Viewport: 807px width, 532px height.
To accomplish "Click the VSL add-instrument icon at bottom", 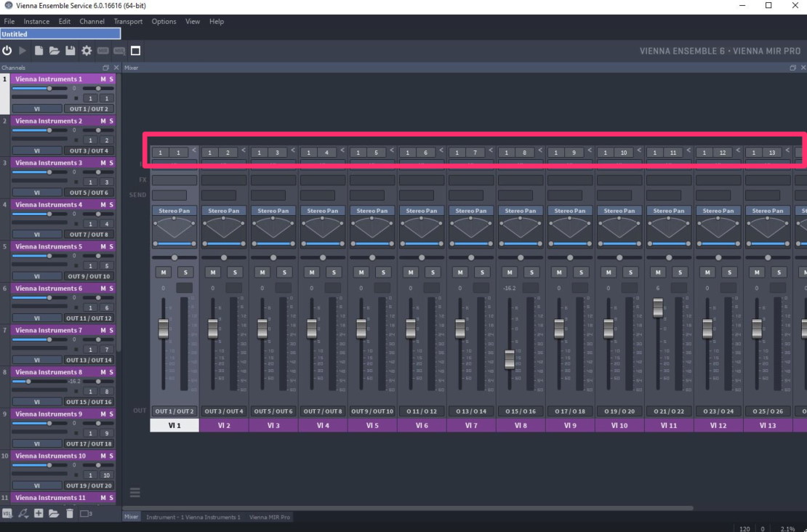I will (x=7, y=513).
